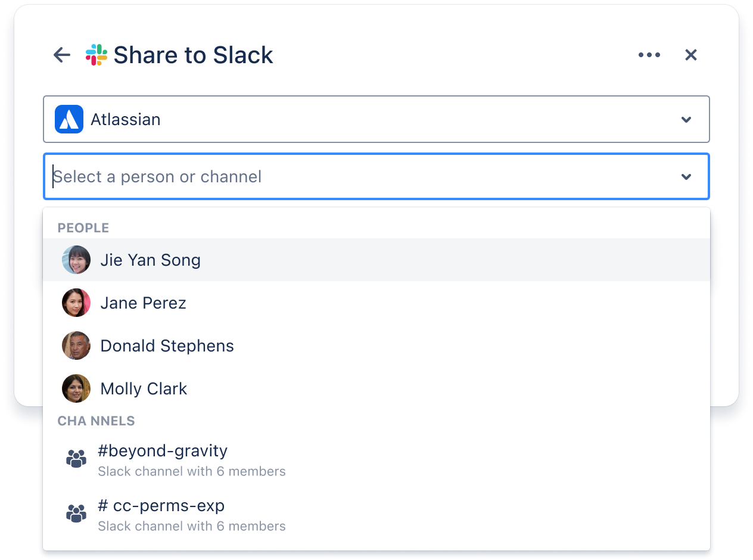This screenshot has height=560, width=753.
Task: Click Jane Perez's profile photo
Action: (76, 303)
